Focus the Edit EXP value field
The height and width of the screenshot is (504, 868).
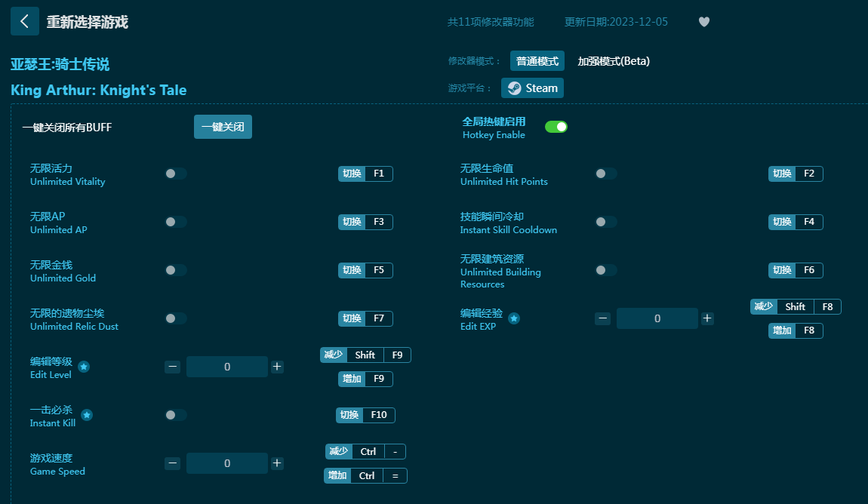click(657, 318)
